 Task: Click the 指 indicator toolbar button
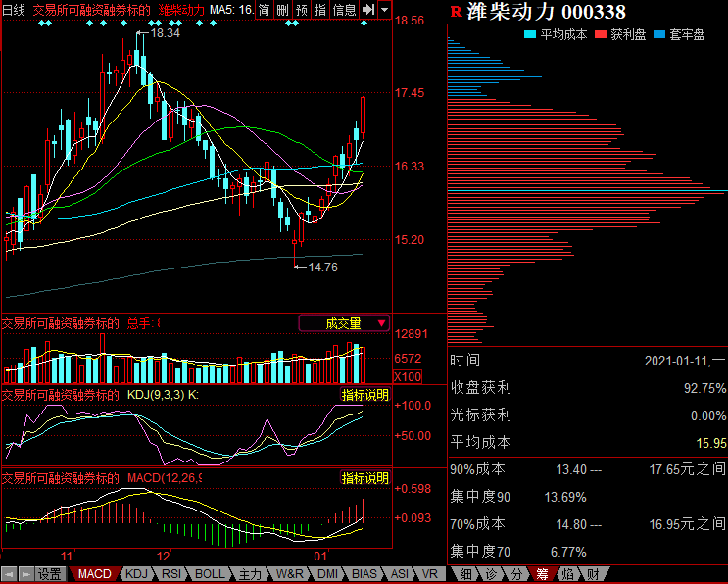(319, 9)
